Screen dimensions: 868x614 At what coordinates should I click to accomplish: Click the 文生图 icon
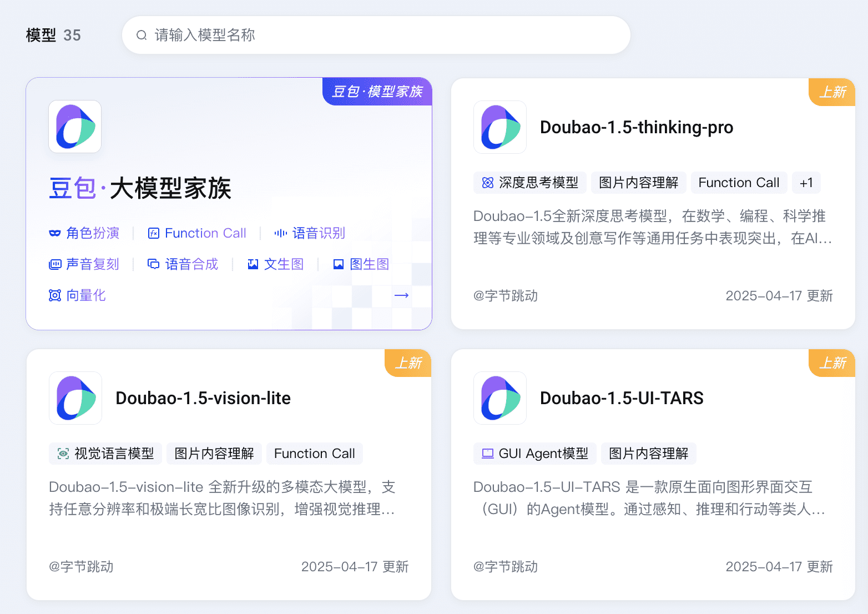point(253,264)
